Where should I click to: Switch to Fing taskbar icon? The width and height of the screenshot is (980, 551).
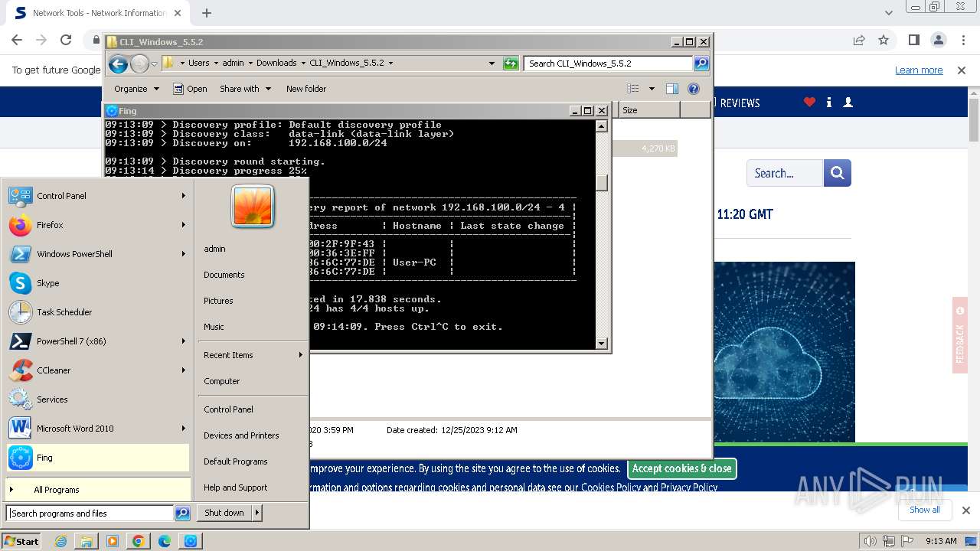point(191,541)
